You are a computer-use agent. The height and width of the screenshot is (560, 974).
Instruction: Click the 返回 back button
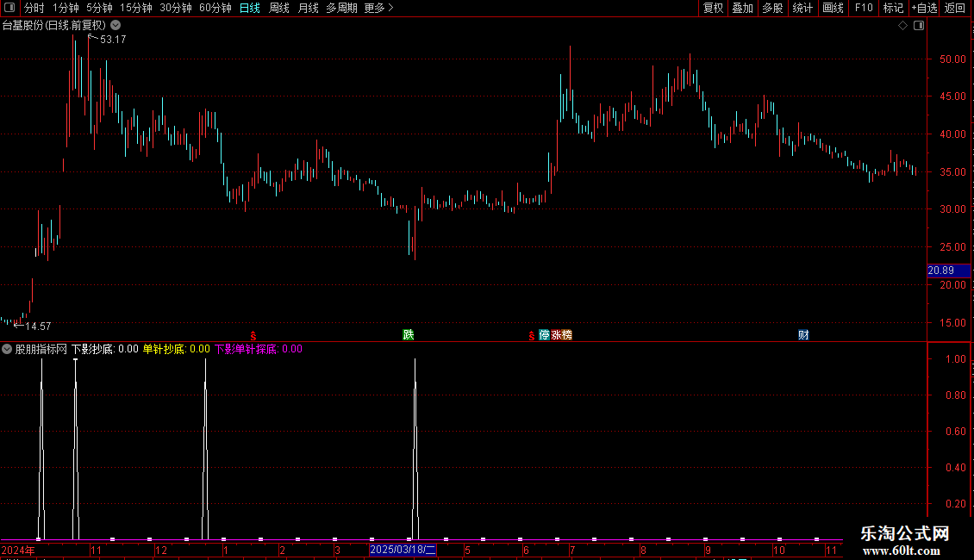955,8
